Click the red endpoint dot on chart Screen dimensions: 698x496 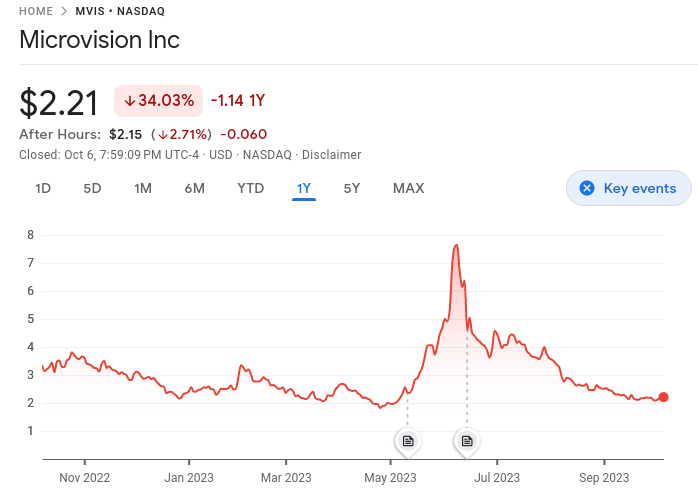pyautogui.click(x=663, y=397)
